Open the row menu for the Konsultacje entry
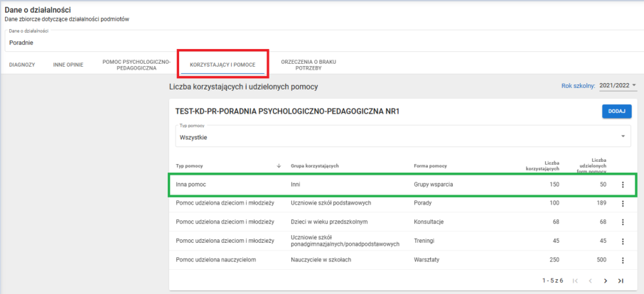Screen dimensions: 644x294 pos(623,222)
